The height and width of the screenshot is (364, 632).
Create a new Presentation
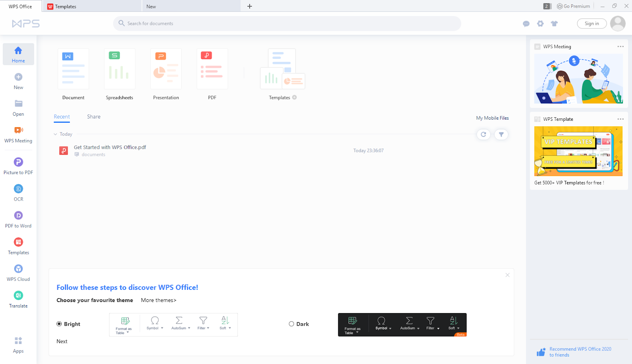tap(166, 74)
